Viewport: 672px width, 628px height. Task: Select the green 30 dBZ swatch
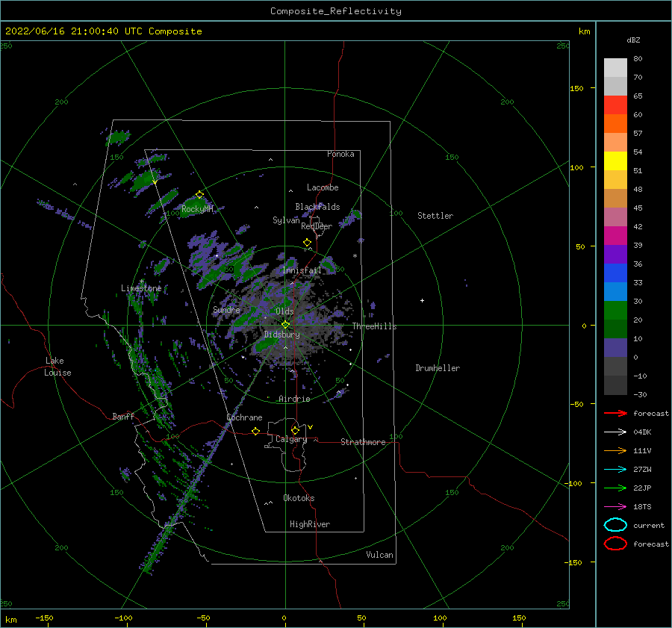[615, 310]
